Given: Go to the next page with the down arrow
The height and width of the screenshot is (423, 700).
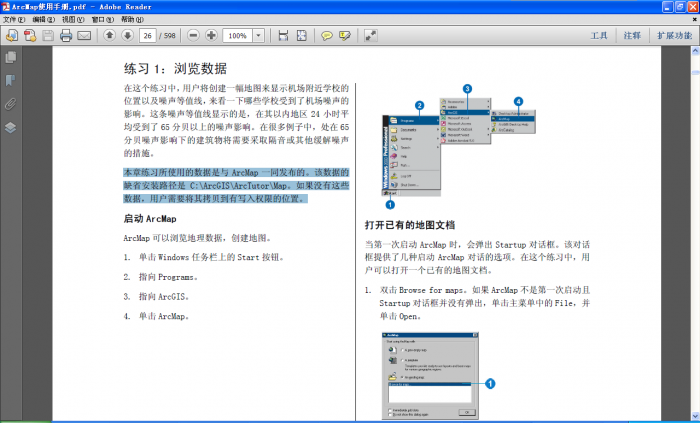Looking at the screenshot, I should point(127,35).
